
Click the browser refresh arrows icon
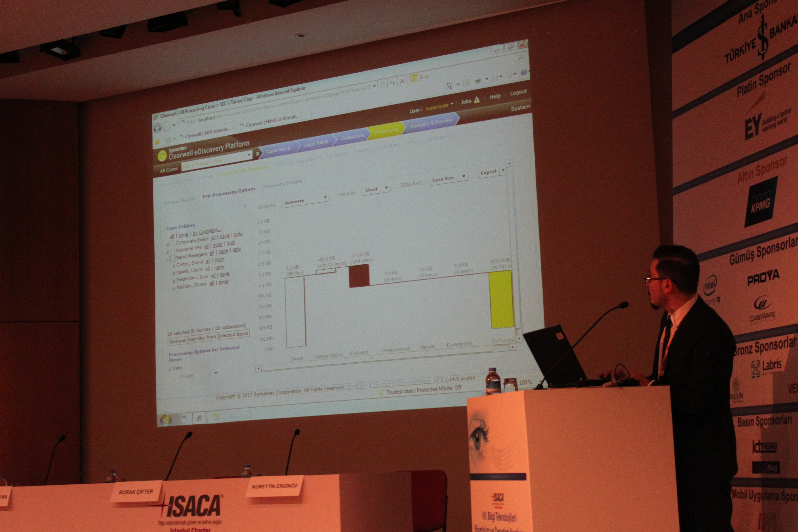pyautogui.click(x=392, y=83)
